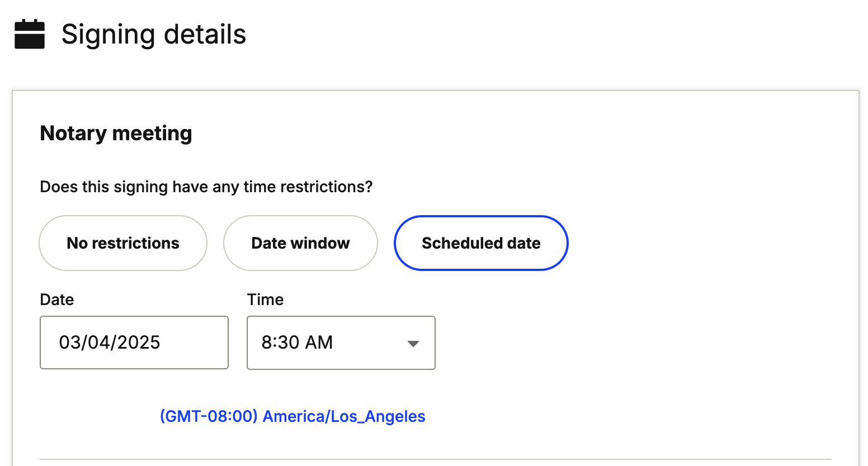Click empty space left of timezone link
This screenshot has height=466, width=868.
(x=95, y=416)
